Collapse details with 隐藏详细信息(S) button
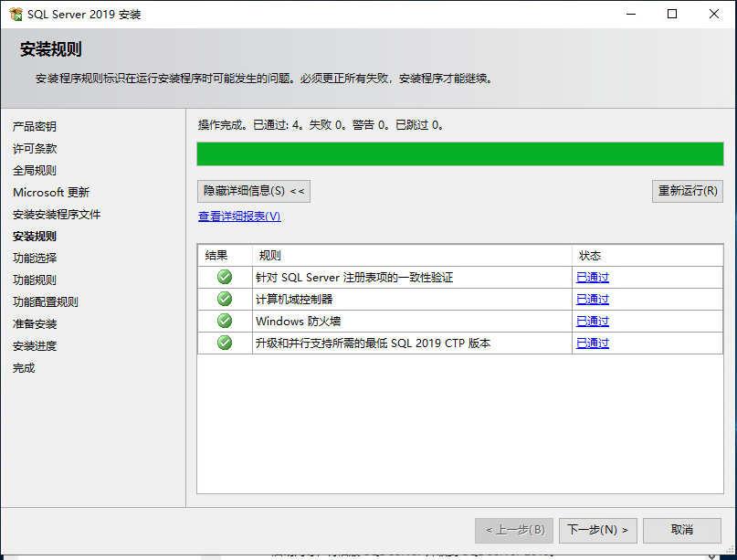The height and width of the screenshot is (560, 737). tap(254, 191)
